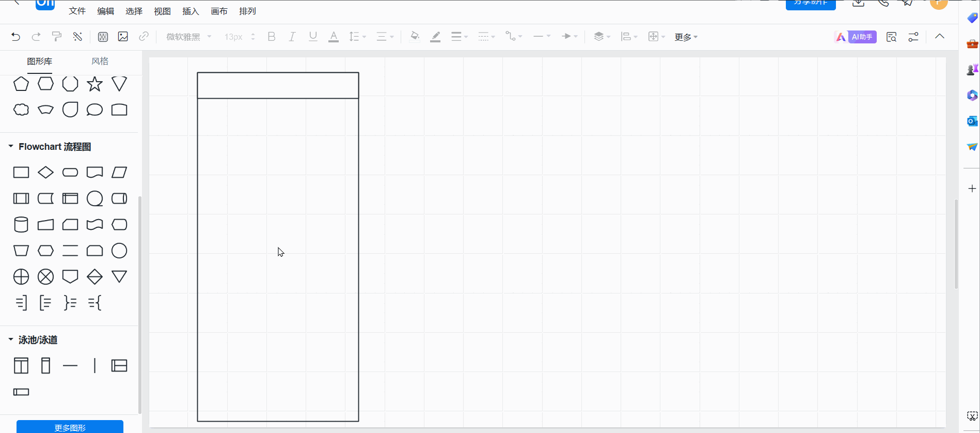The image size is (980, 433).
Task: Expand the 更多 dropdown in toolbar
Action: (x=686, y=37)
